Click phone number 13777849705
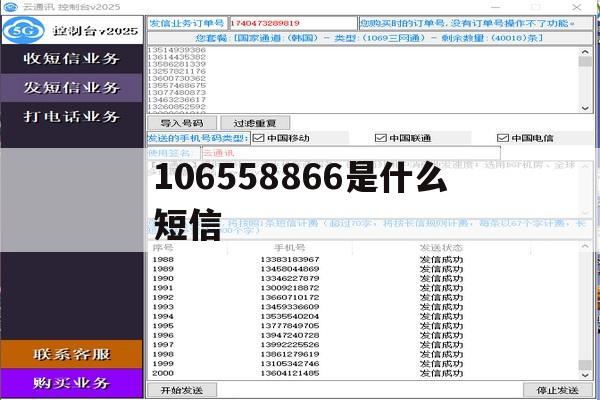The image size is (600, 400). pos(290,326)
